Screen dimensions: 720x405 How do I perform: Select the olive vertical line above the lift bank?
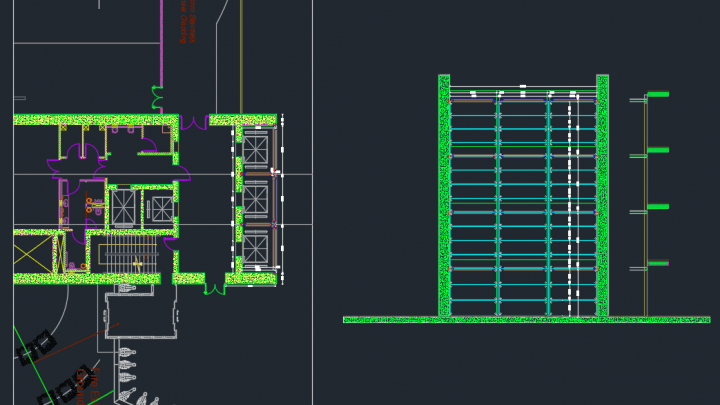click(242, 57)
